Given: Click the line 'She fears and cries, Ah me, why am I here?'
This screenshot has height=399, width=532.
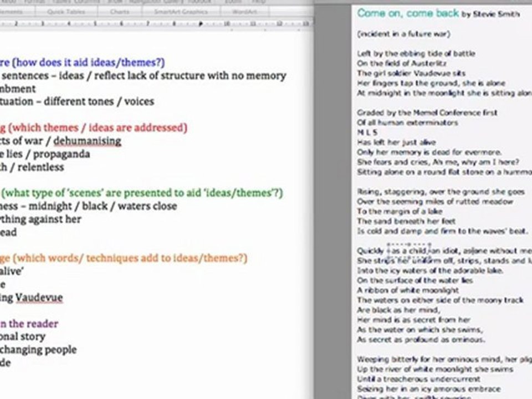Looking at the screenshot, I should [x=438, y=162].
